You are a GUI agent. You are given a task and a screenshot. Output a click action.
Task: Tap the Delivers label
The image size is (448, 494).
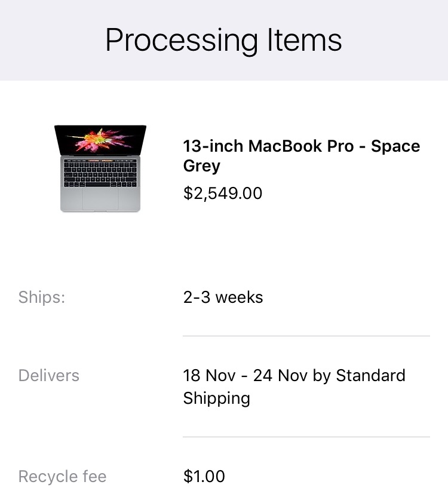[49, 375]
